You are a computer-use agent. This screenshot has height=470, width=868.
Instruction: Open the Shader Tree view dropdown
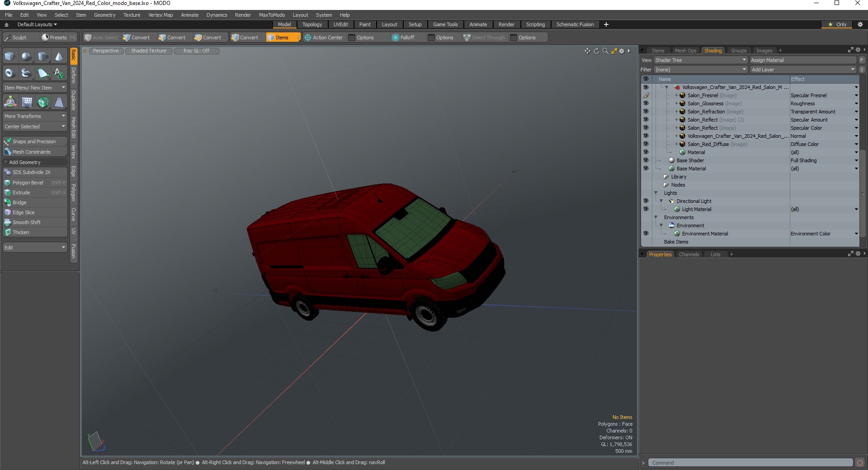tap(700, 60)
